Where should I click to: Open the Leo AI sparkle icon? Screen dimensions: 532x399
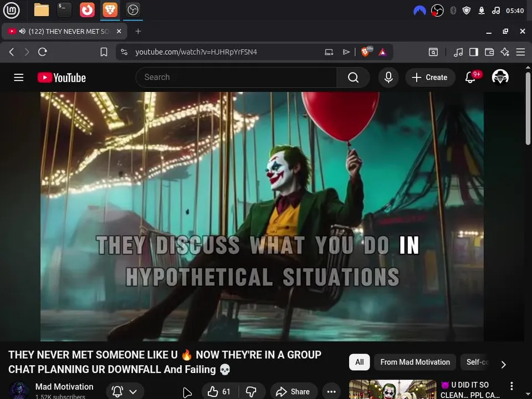pos(505,52)
